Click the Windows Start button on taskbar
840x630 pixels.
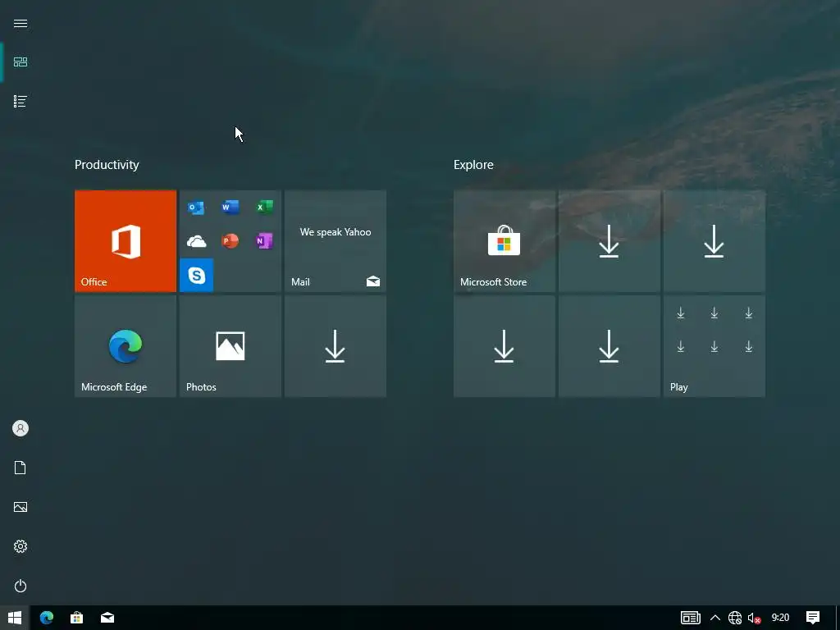tap(15, 618)
